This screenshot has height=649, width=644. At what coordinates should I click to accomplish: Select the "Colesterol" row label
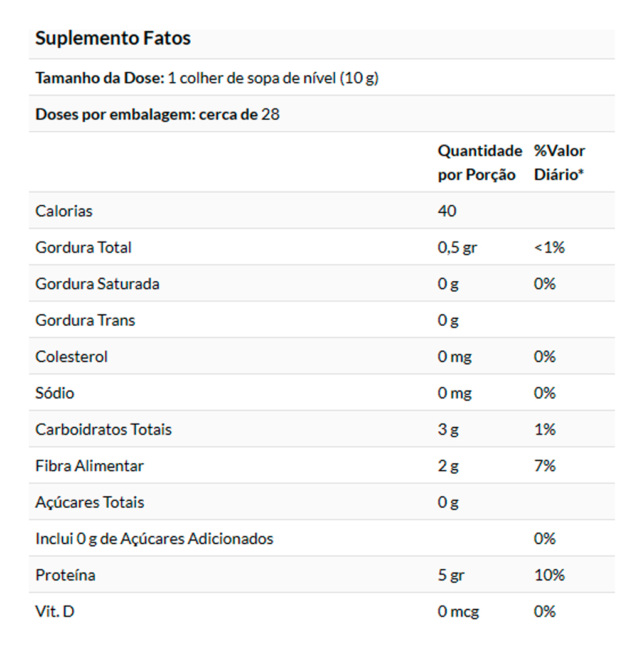(72, 357)
